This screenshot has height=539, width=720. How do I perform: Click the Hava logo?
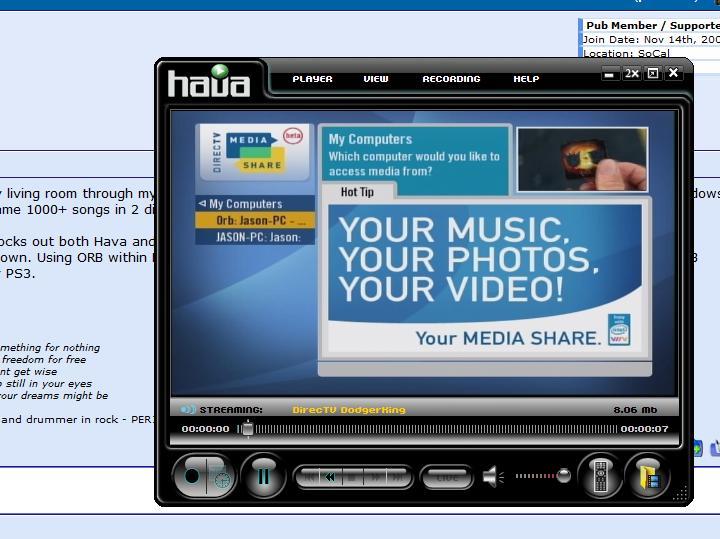coord(209,81)
